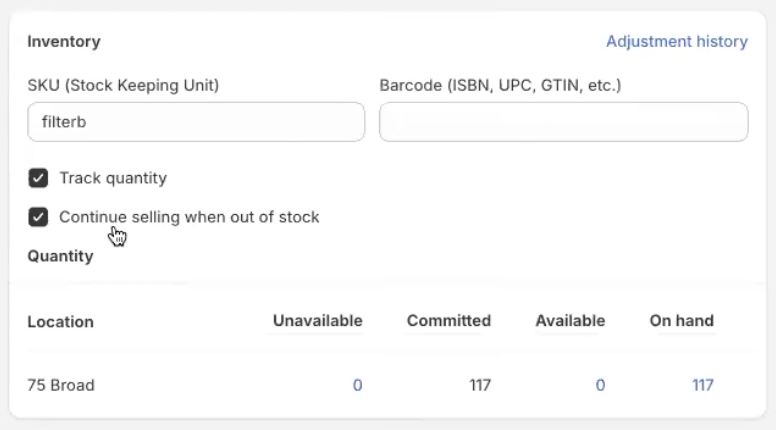776x430 pixels.
Task: Open the Unavailable quantity value 0
Action: click(357, 385)
